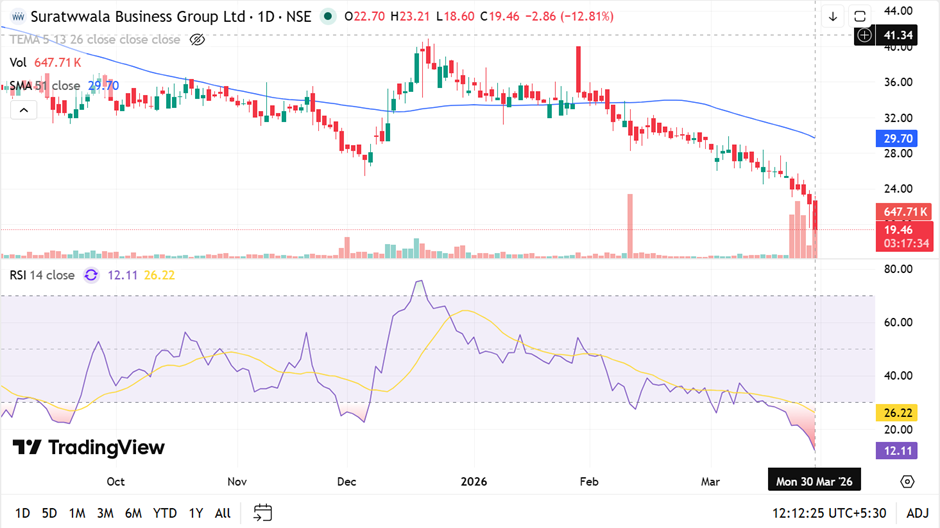Click the RSI indicator sync icon
This screenshot has height=528, width=940.
(91, 275)
